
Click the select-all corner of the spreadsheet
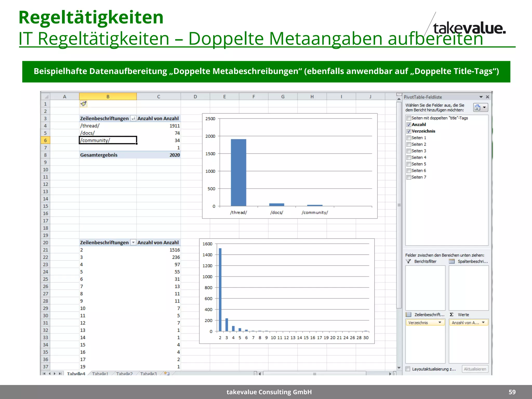[45, 97]
